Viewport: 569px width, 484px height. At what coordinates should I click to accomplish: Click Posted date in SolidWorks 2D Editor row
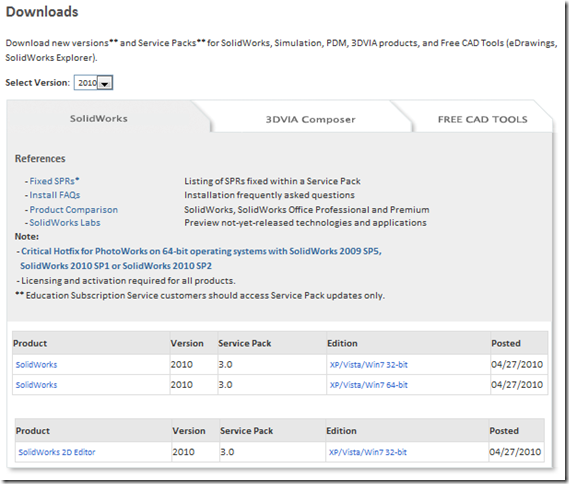point(515,452)
